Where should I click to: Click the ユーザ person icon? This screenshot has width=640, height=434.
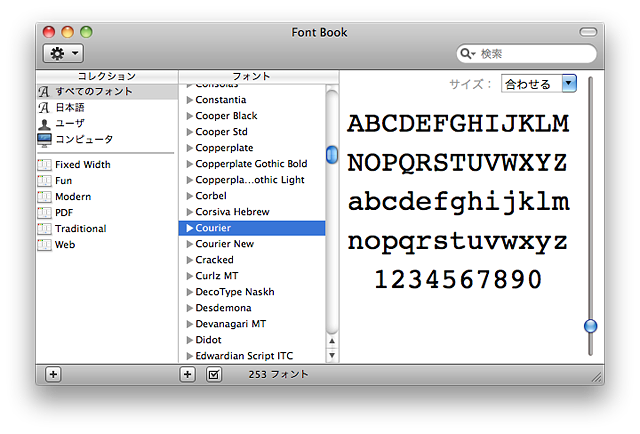(x=44, y=124)
